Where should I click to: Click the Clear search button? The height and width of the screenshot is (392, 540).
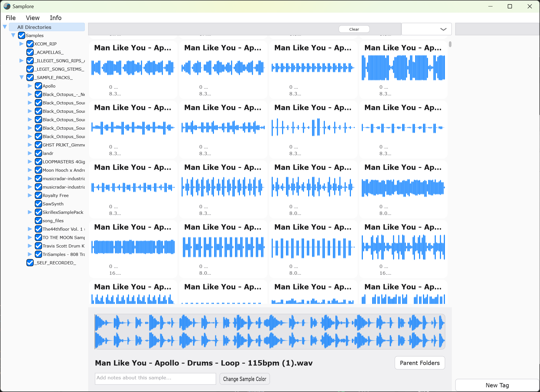coord(354,29)
